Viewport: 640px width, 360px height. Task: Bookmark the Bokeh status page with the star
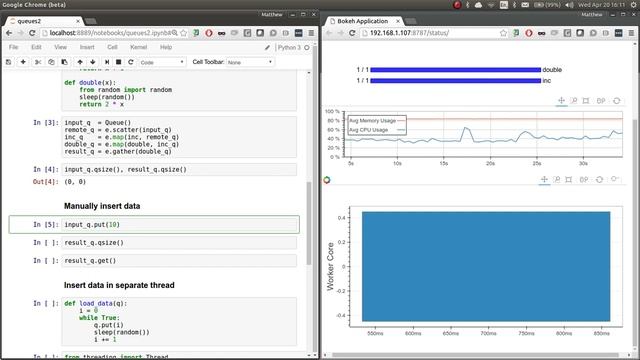click(x=503, y=33)
